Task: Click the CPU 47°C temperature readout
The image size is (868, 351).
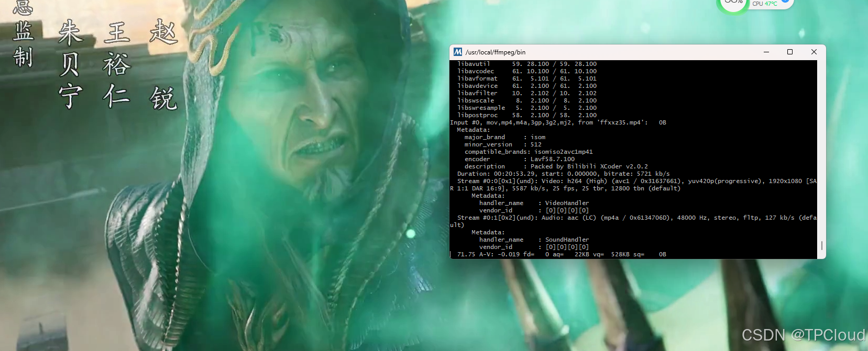Action: click(x=765, y=4)
